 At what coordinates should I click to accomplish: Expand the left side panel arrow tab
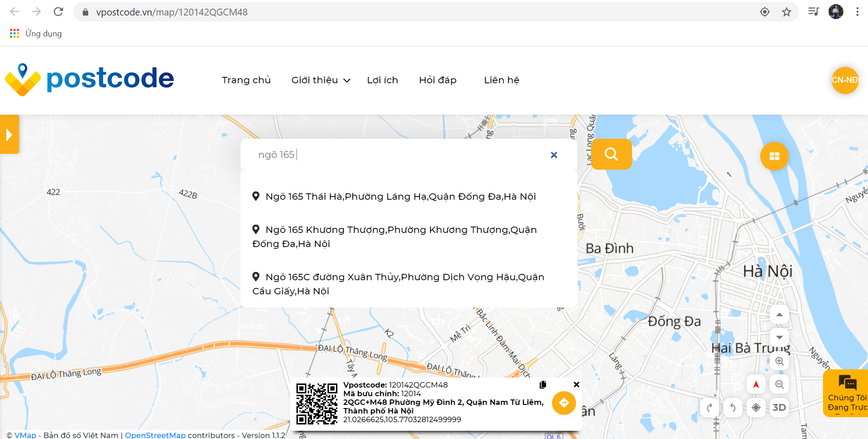(9, 135)
